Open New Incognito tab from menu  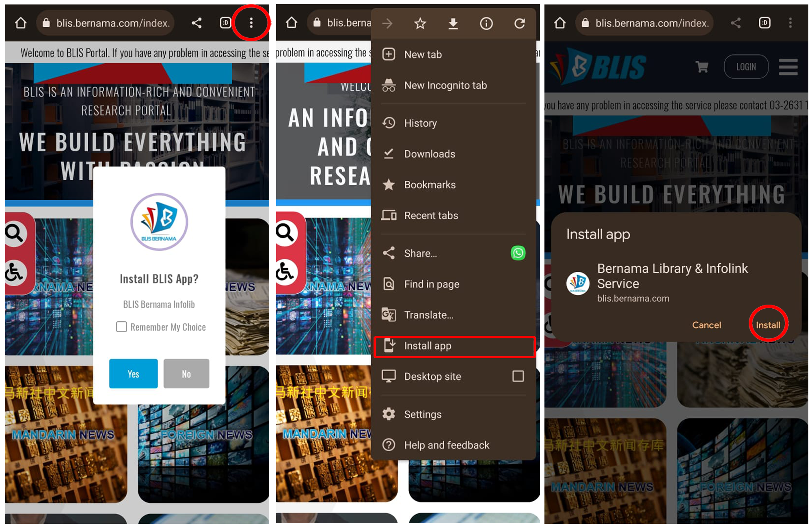445,85
